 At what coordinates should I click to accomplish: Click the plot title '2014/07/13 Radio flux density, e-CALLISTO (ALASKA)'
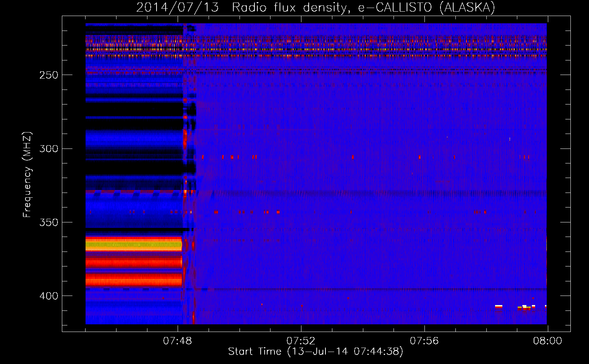point(316,7)
